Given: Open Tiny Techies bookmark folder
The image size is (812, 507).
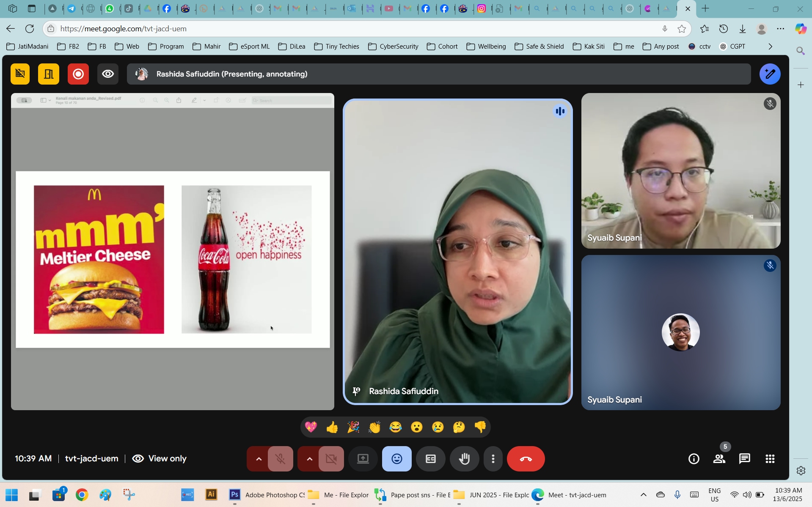Looking at the screenshot, I should pyautogui.click(x=336, y=47).
